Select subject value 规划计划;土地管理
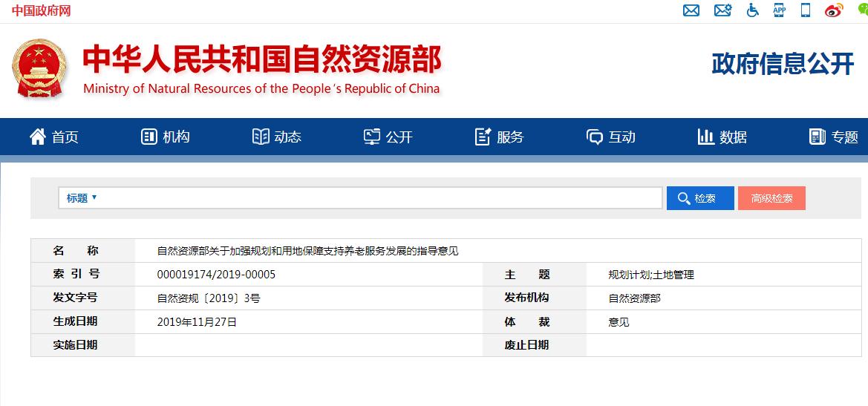Screen dimensions: 868x406 tap(651, 275)
